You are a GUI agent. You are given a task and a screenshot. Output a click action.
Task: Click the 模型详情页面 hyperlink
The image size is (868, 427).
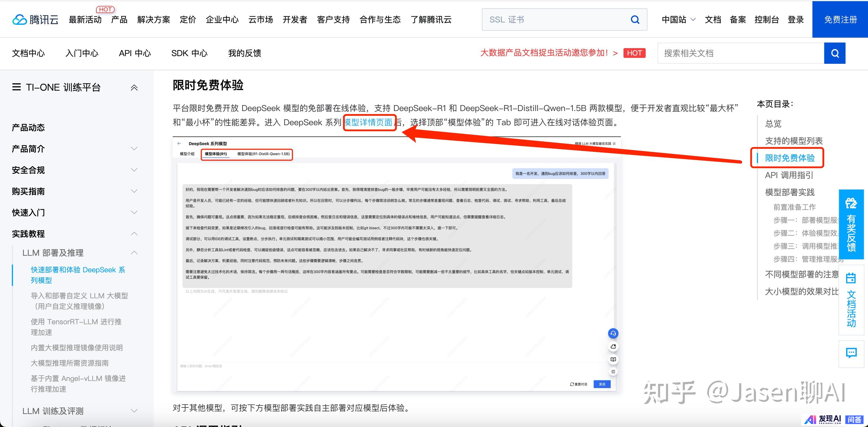coord(369,122)
